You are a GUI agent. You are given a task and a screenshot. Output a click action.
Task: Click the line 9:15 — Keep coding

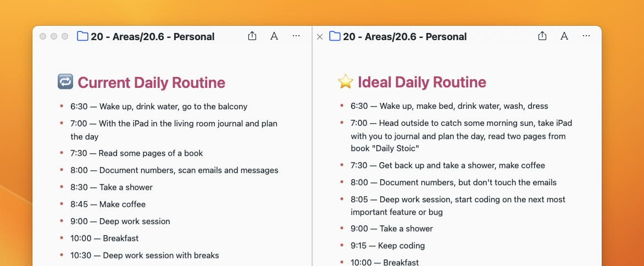(388, 246)
